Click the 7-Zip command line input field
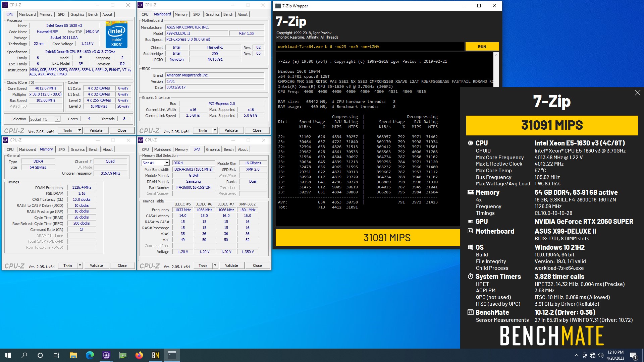The height and width of the screenshot is (362, 644). [370, 47]
